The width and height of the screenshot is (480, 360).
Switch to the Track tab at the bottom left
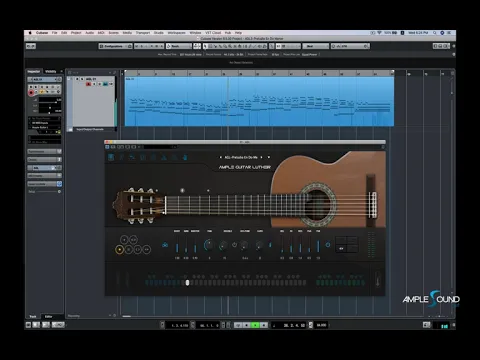(33, 316)
